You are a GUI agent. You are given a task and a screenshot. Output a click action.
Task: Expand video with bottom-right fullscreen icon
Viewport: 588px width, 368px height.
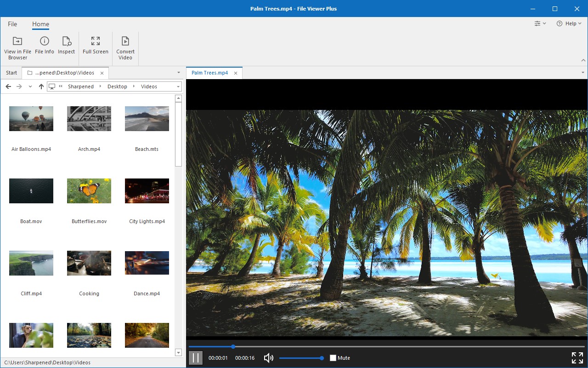tap(577, 358)
